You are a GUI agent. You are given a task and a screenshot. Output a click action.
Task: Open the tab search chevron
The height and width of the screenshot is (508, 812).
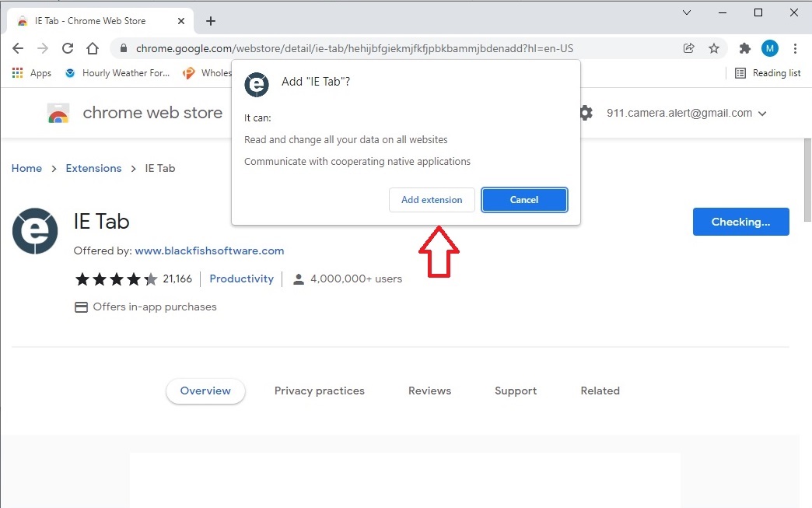pos(687,12)
